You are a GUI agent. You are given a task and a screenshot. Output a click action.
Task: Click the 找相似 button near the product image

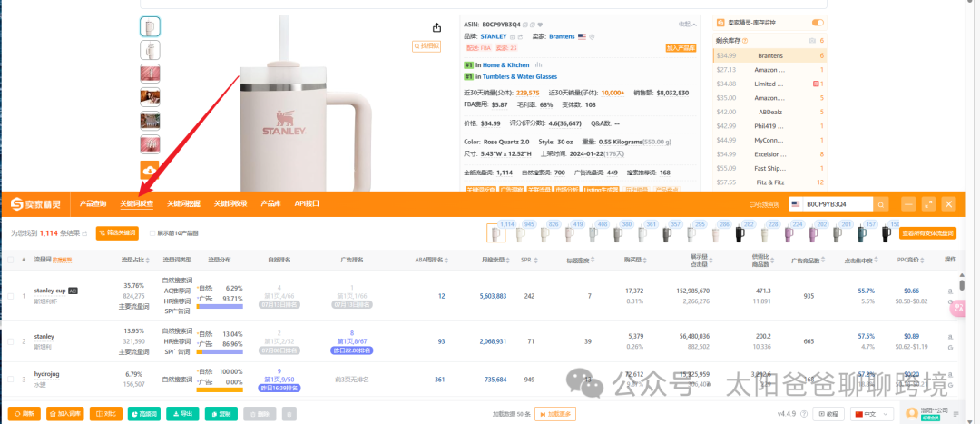[x=426, y=45]
